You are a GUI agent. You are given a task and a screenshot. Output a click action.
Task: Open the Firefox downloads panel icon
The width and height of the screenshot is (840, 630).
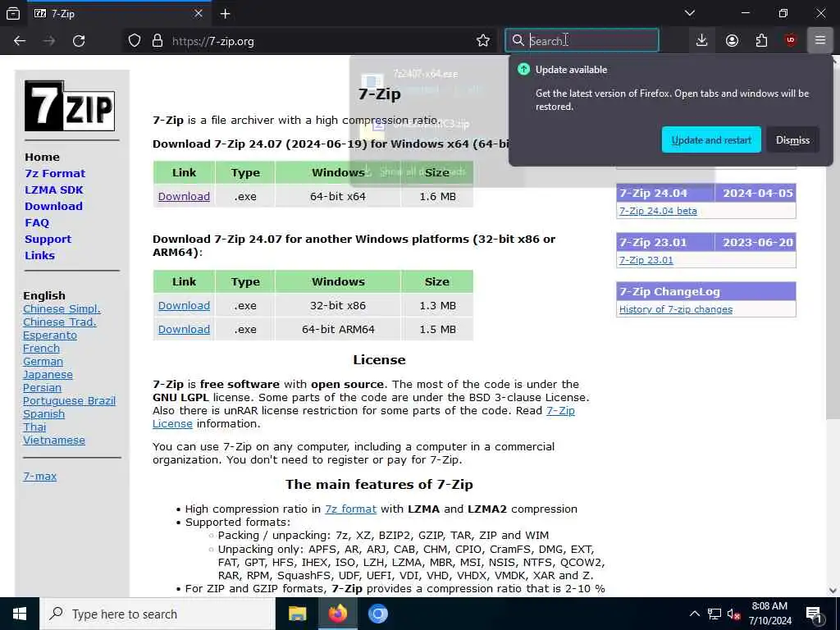pyautogui.click(x=702, y=41)
